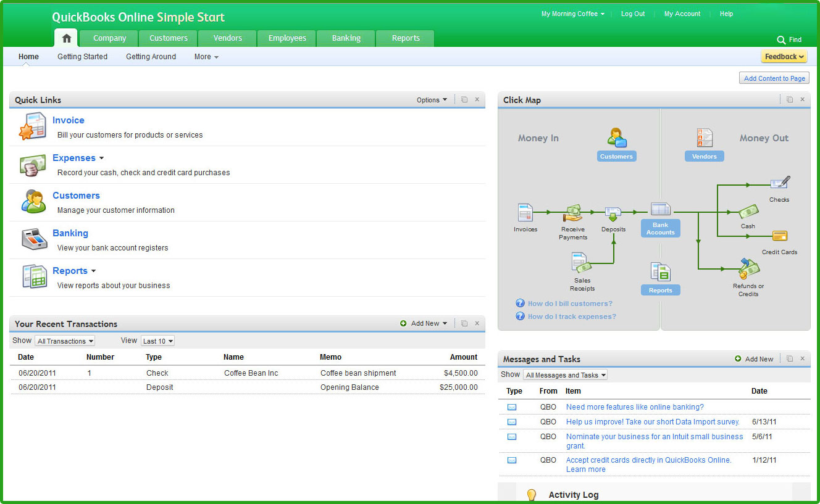This screenshot has height=504, width=820.
Task: Switch to the Reports tab
Action: [x=405, y=38]
